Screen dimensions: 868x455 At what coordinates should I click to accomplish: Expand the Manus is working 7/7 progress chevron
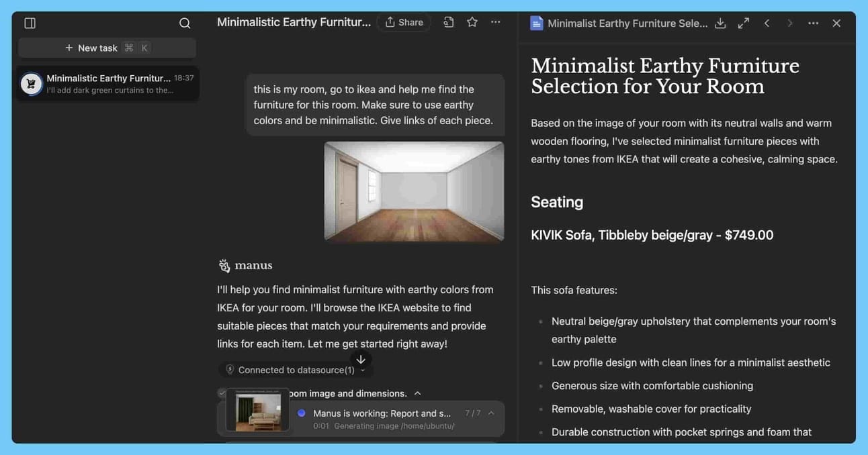491,413
